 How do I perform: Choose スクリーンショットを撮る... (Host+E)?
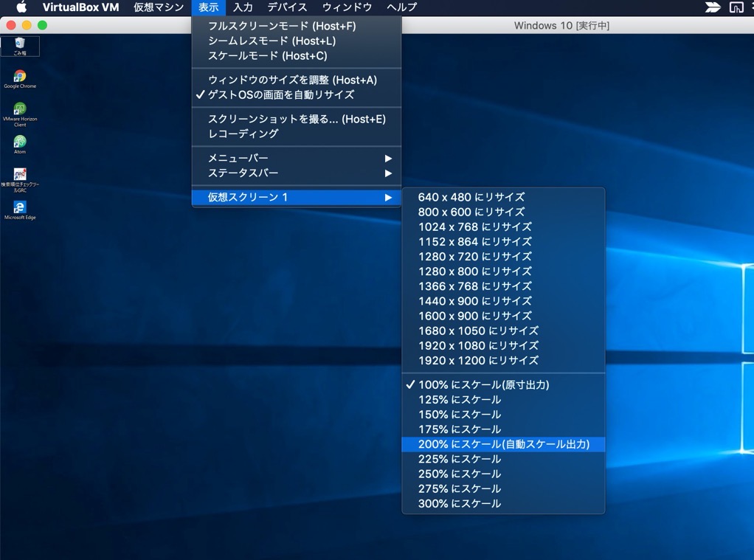click(297, 119)
